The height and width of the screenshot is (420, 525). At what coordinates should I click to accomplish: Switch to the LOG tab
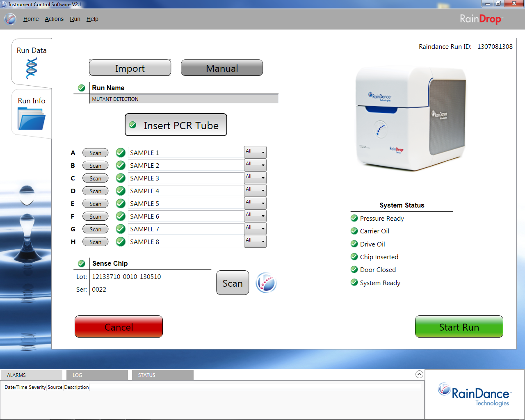(x=97, y=375)
